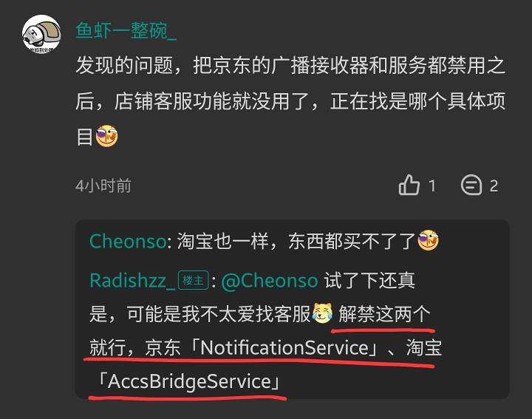532x419 pixels.
Task: Tap the username 鱼虾一整碗_
Action: click(126, 31)
